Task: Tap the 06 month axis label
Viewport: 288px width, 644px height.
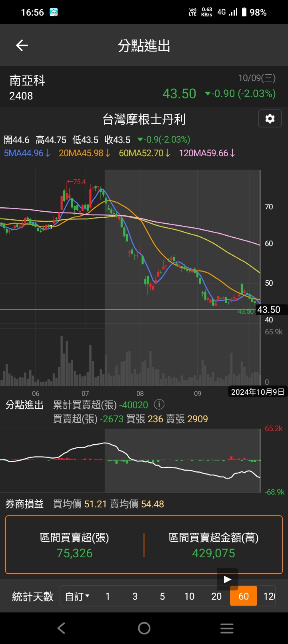Action: (x=36, y=394)
